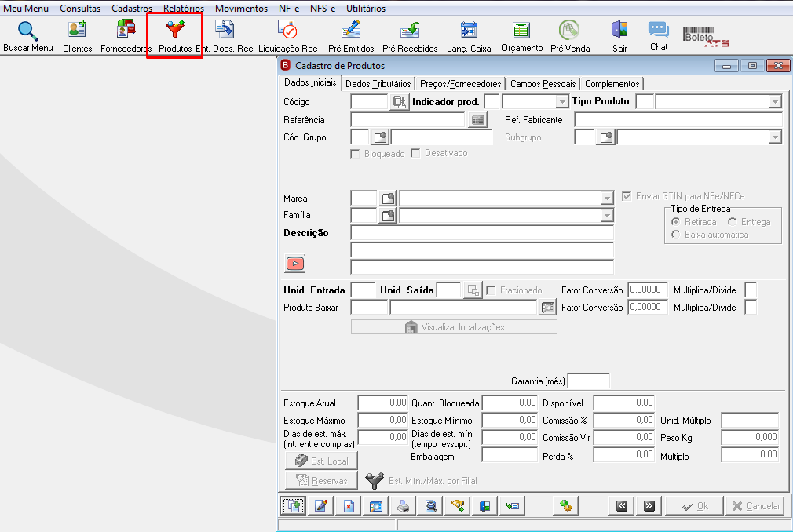This screenshot has height=532, width=793.
Task: Click the printer icon in bottom toolbar
Action: click(x=403, y=506)
